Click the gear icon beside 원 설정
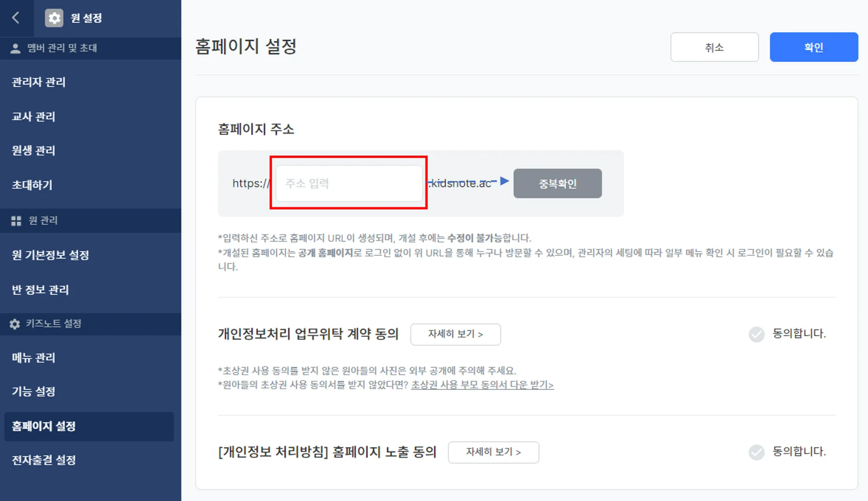Image resolution: width=868 pixels, height=501 pixels. (54, 18)
